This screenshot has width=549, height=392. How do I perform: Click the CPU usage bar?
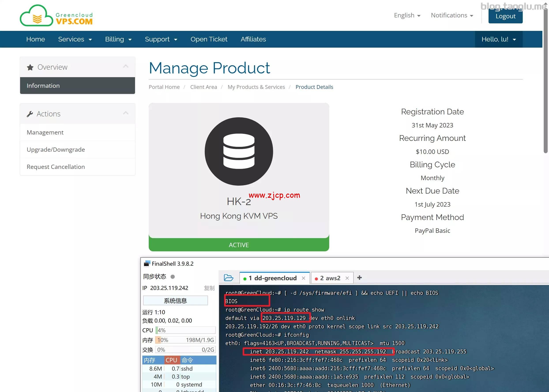coord(185,330)
